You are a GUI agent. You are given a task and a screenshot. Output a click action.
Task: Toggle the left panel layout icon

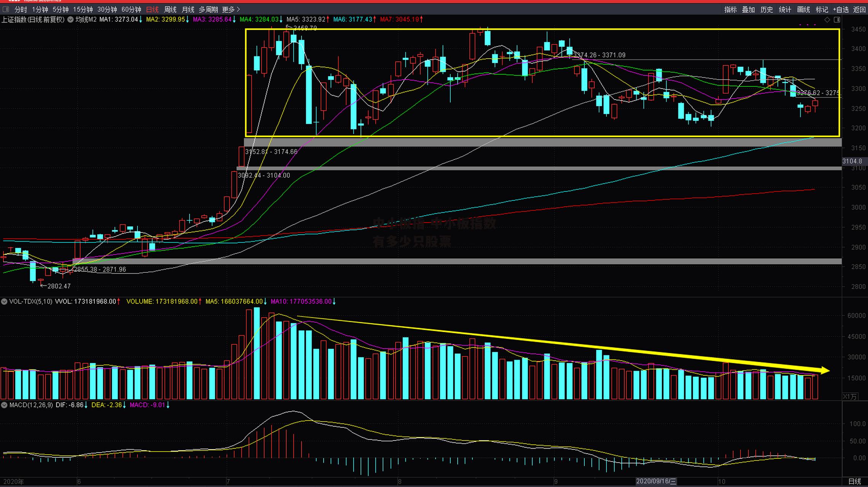point(6,10)
